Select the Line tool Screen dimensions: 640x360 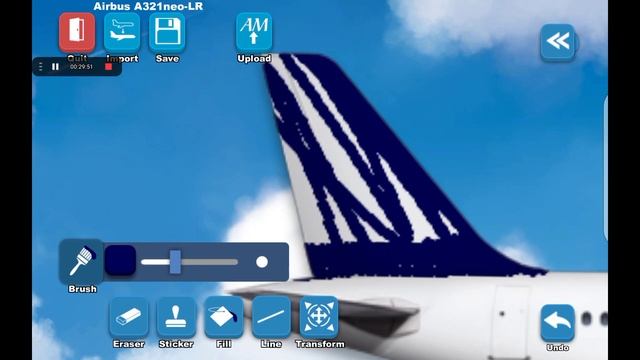(271, 317)
